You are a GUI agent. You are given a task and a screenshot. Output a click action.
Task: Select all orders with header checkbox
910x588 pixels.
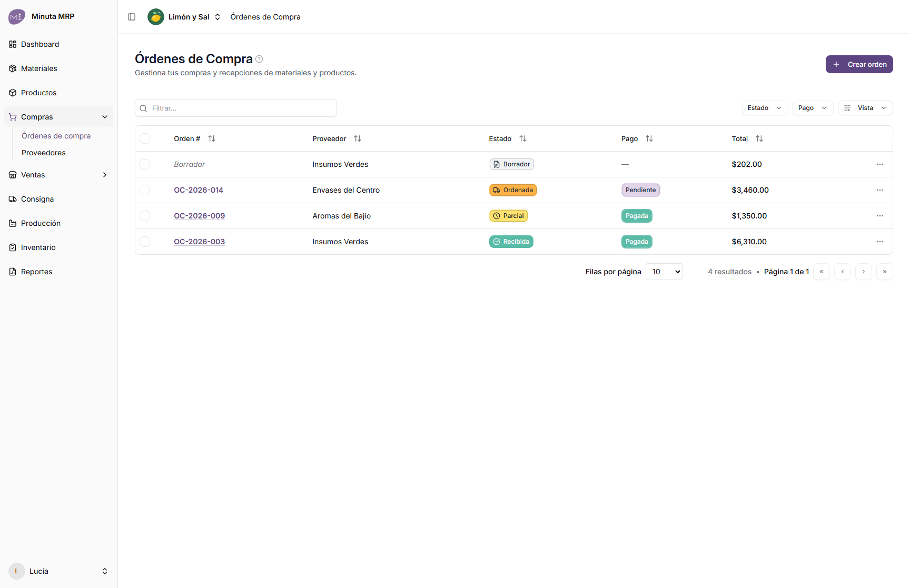click(145, 138)
